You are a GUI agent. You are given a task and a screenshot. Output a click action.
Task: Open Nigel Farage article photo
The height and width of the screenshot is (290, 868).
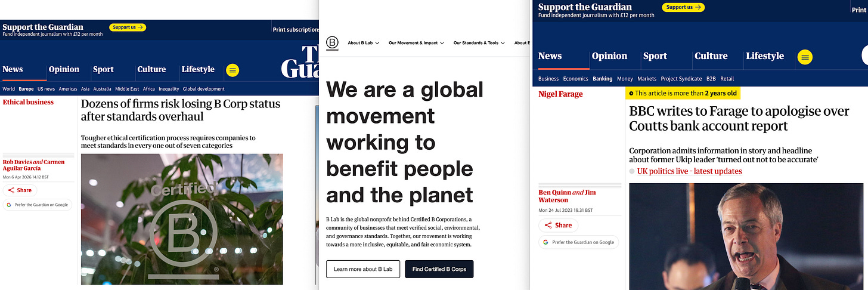coord(746,236)
